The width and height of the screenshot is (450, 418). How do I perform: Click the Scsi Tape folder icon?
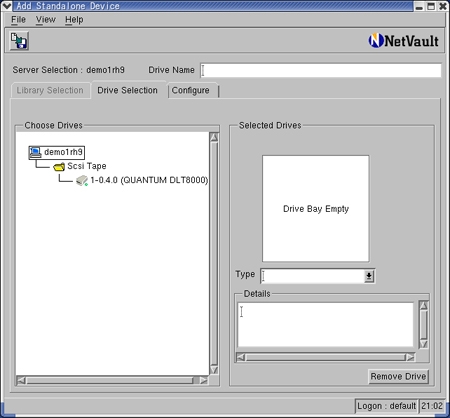point(59,166)
